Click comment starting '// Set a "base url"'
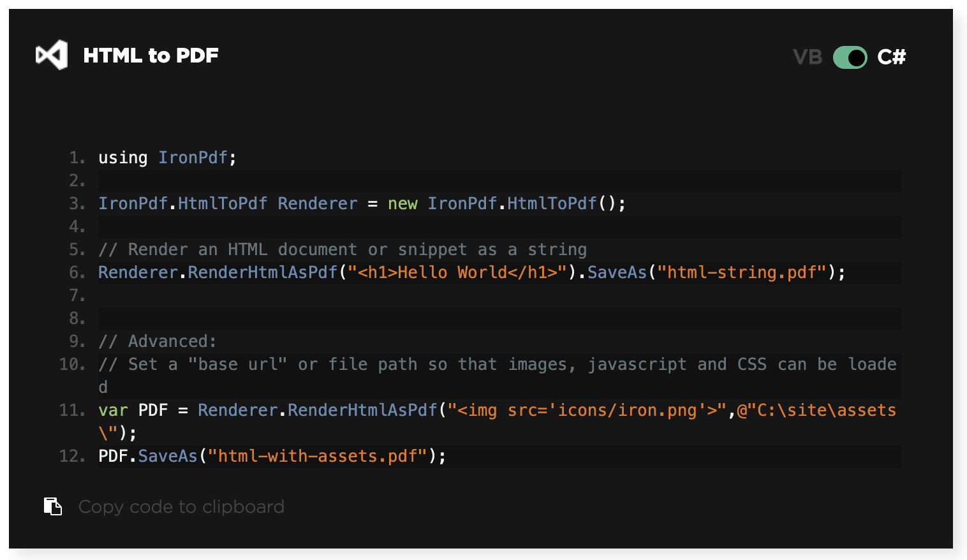 498,376
